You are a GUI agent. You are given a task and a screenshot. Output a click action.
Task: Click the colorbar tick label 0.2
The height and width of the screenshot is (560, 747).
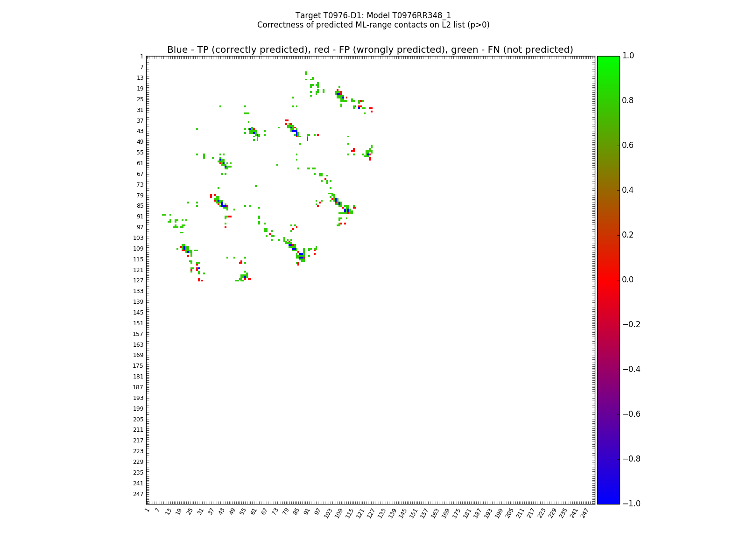click(628, 235)
